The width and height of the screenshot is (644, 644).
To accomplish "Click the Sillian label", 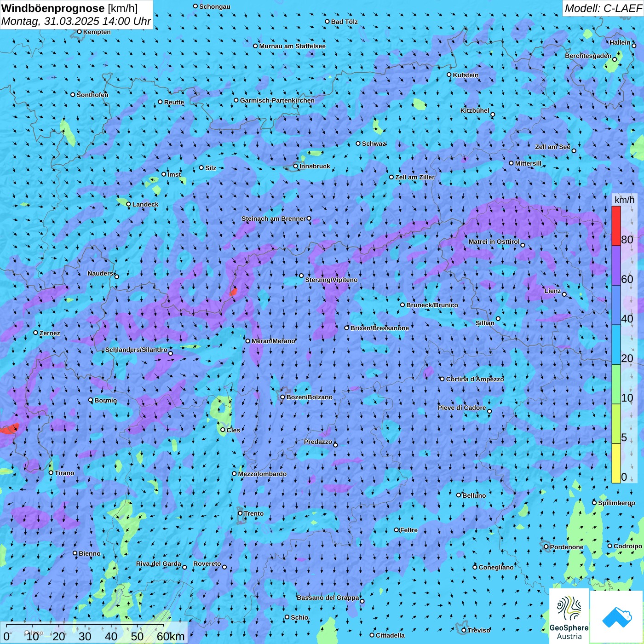I will pyautogui.click(x=485, y=323).
